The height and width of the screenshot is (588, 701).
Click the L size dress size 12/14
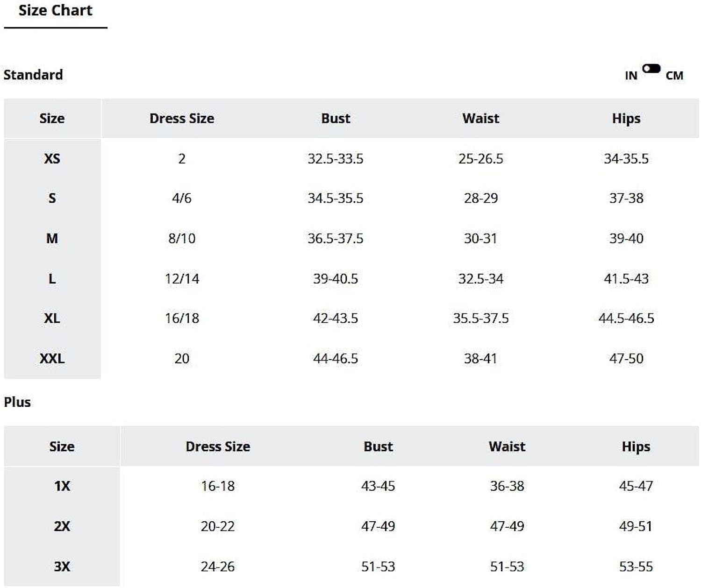(x=182, y=279)
